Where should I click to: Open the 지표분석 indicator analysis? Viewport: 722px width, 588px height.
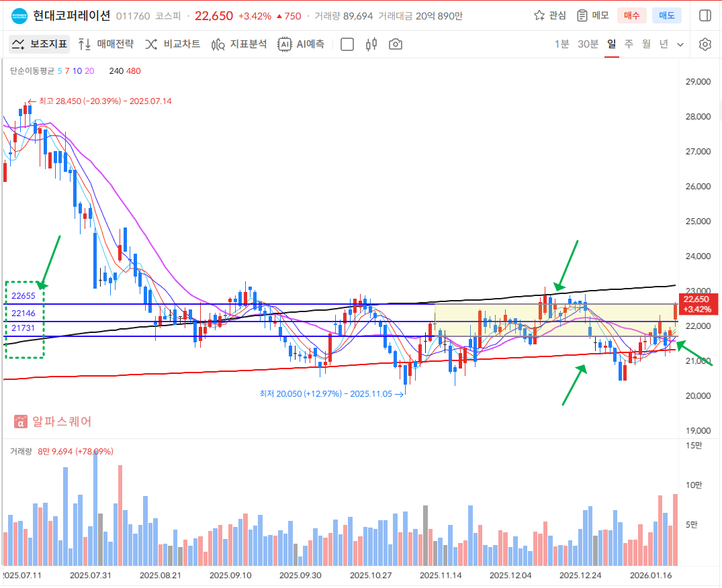pos(239,44)
